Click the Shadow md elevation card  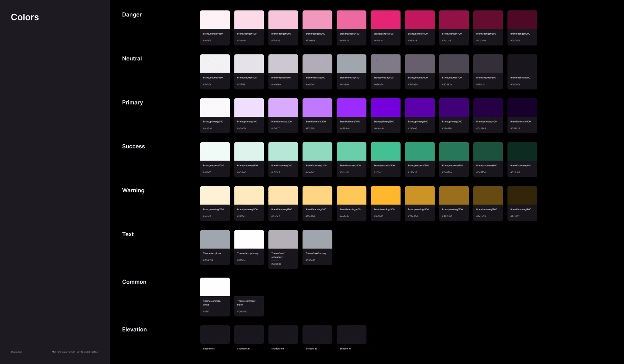click(283, 334)
